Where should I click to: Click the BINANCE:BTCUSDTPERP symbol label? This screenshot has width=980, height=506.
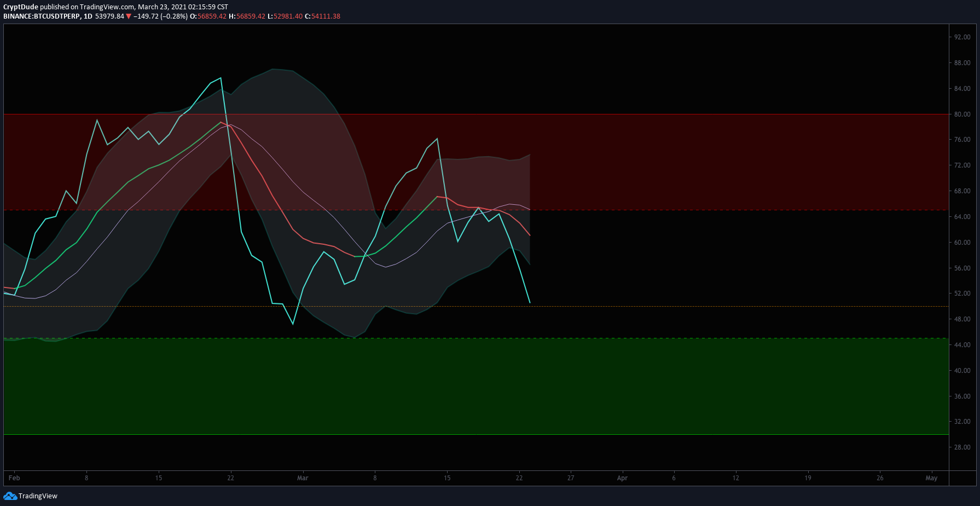41,16
